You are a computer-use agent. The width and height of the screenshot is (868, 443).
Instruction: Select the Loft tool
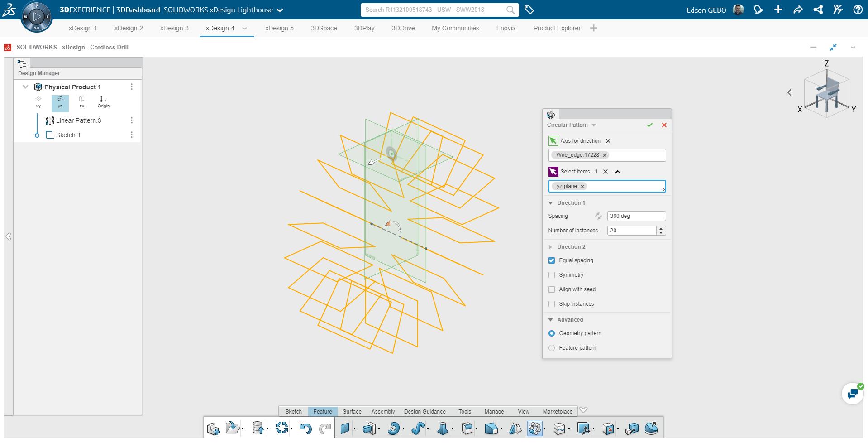443,428
